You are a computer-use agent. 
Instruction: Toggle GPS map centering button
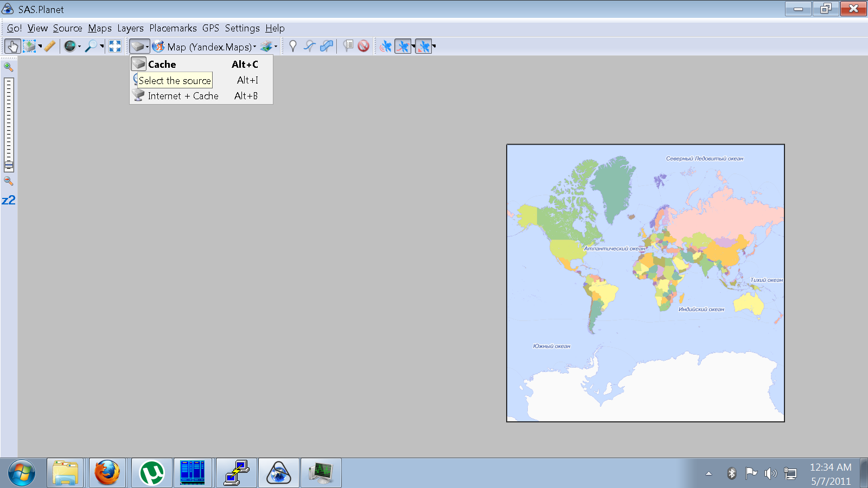click(x=424, y=47)
